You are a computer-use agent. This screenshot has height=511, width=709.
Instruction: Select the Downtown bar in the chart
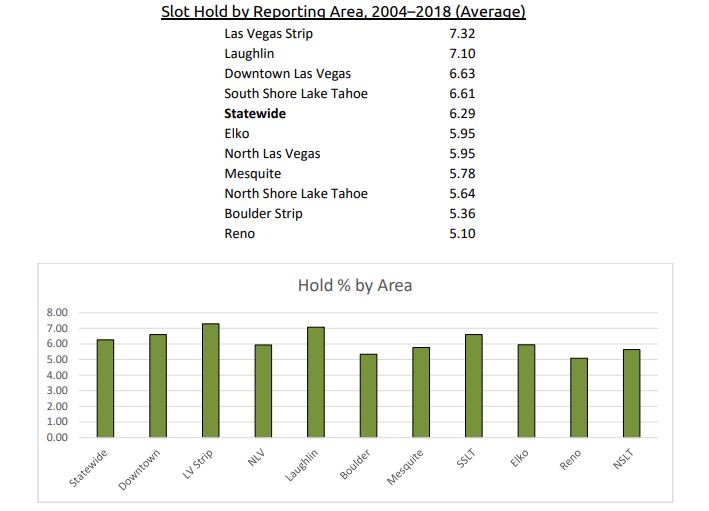(158, 386)
